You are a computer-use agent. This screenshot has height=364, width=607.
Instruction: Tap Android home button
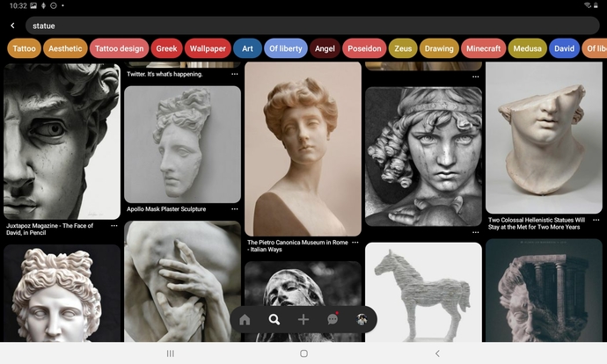pos(303,353)
